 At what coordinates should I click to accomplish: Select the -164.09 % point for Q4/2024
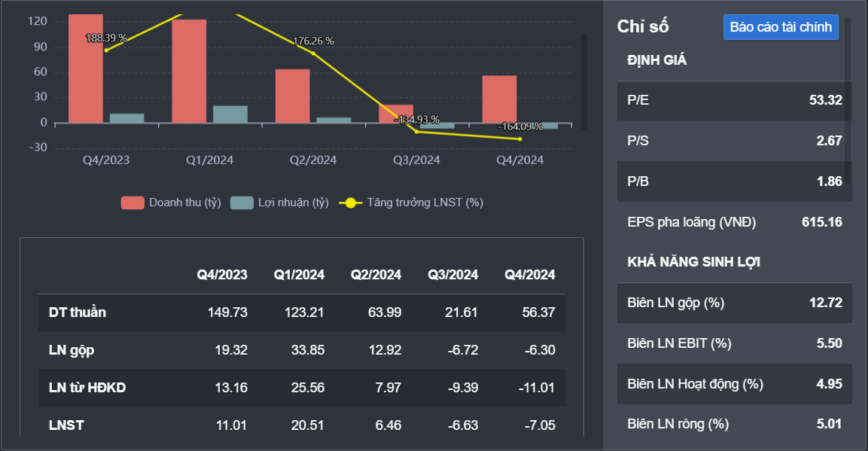pos(519,139)
